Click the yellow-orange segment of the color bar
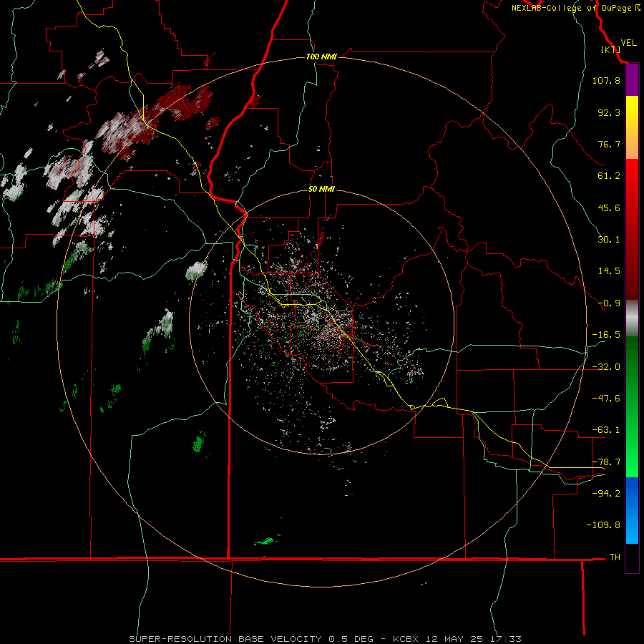 tap(632, 127)
